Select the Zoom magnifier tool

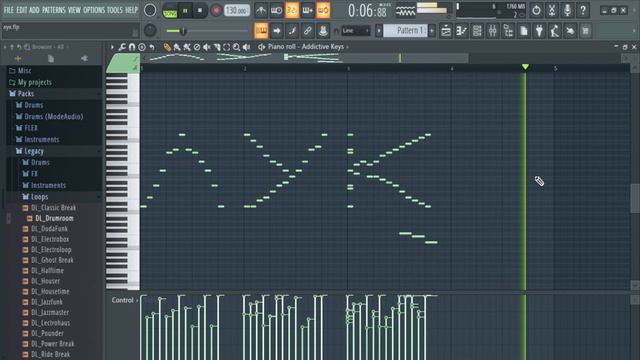pyautogui.click(x=236, y=47)
